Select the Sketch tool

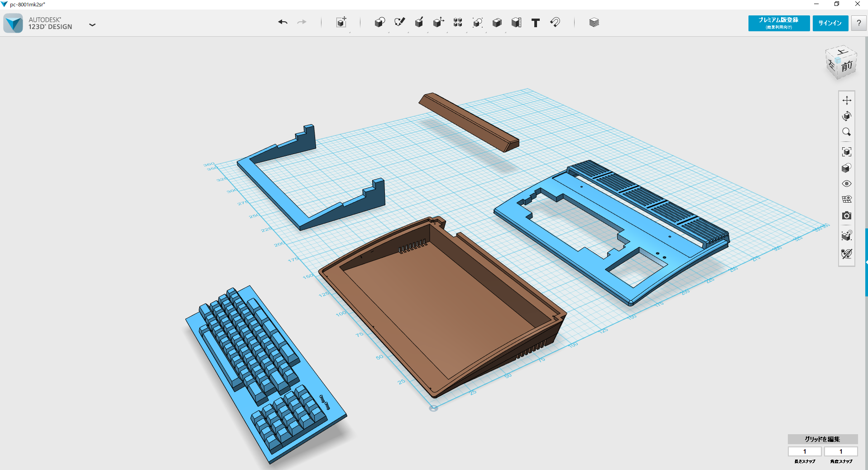pos(399,22)
